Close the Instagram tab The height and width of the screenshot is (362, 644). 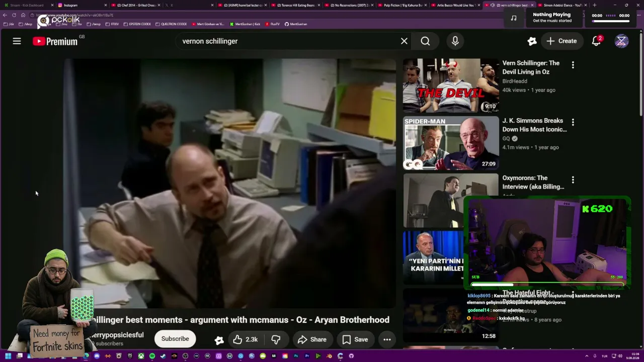click(x=105, y=5)
